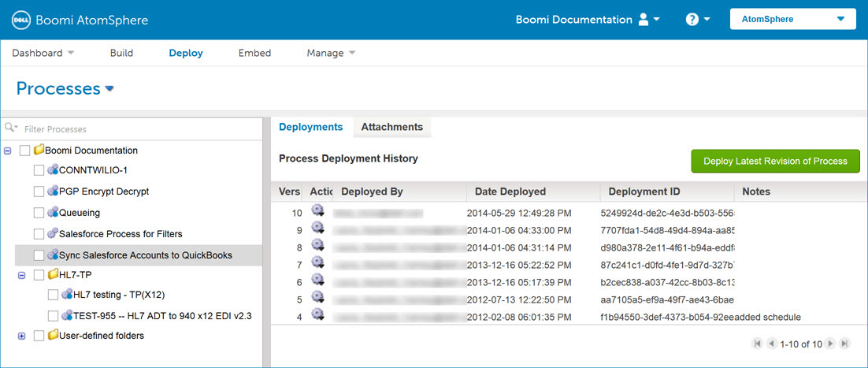Go to last page of deployments
Screen dimensions: 868x368
(x=844, y=344)
